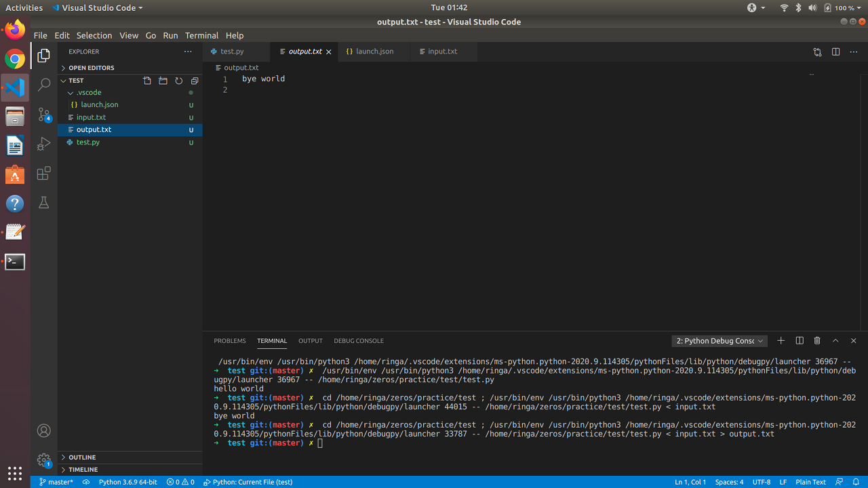
Task: Create a new file in TEST folder
Action: (147, 81)
